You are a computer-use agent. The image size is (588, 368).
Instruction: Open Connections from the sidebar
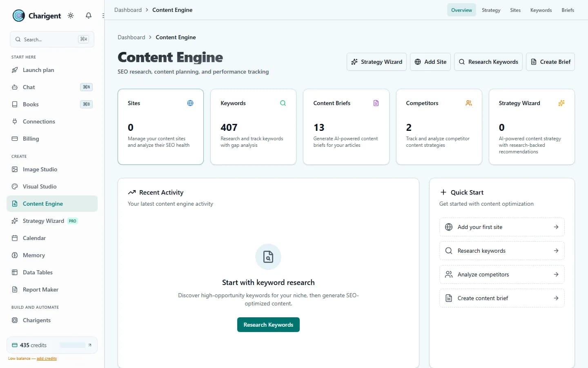(x=52, y=121)
